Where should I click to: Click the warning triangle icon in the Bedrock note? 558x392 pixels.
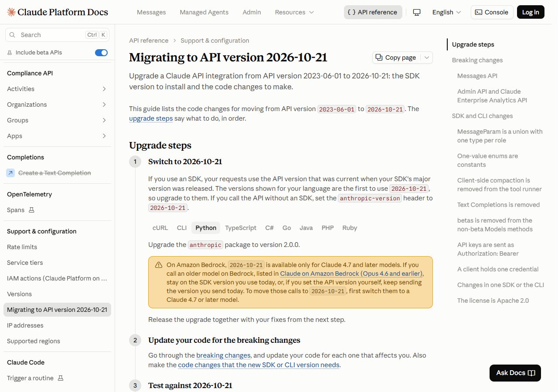coord(158,265)
